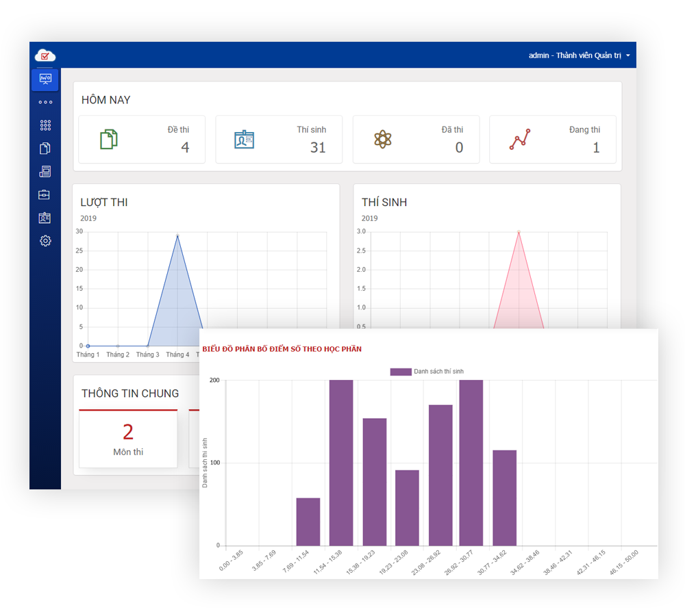The width and height of the screenshot is (685, 616).
Task: Click the 2019 label under LƯỢT THI
Action: (x=88, y=218)
